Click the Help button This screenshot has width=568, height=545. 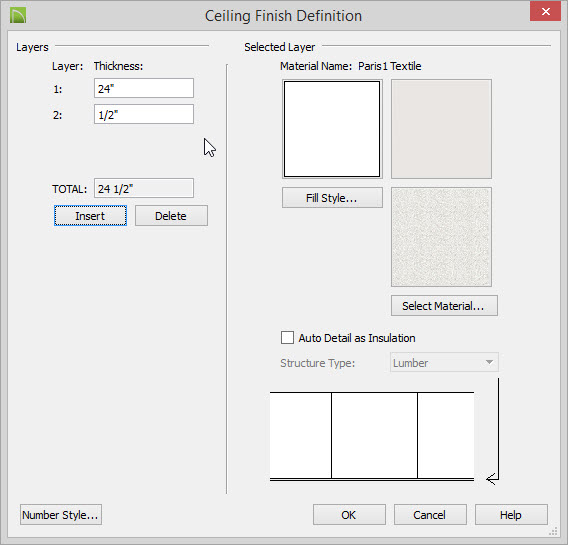point(511,515)
